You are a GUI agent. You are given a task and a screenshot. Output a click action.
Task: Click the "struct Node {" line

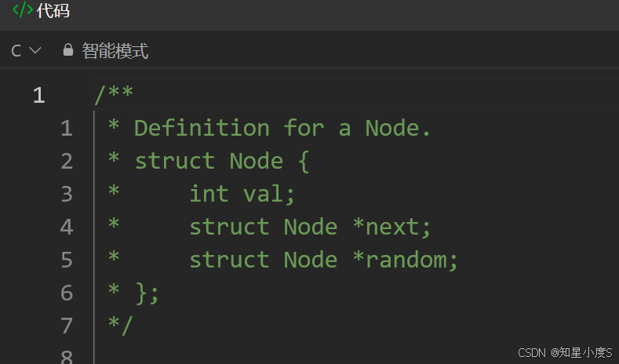coord(221,161)
